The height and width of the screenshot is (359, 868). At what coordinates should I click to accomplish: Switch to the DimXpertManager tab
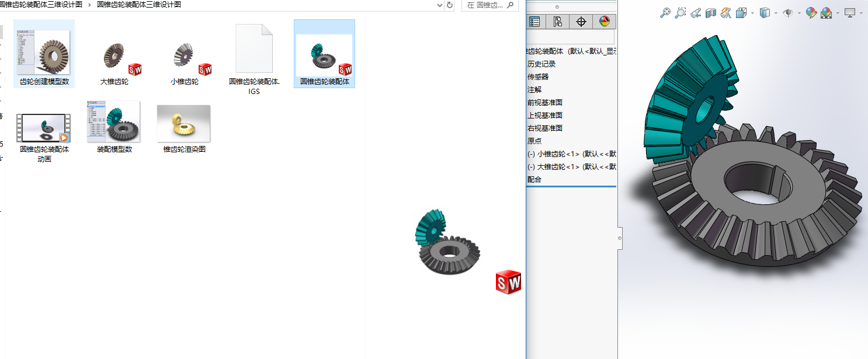tap(581, 22)
